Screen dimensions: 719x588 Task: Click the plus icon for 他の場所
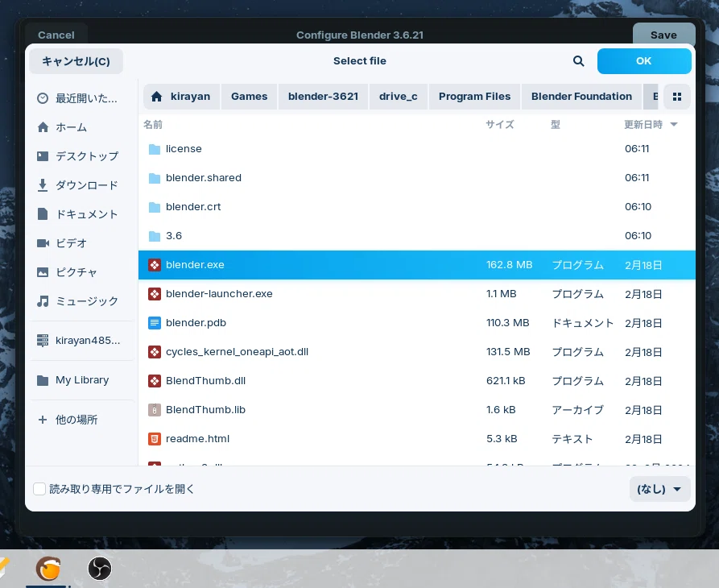click(43, 420)
